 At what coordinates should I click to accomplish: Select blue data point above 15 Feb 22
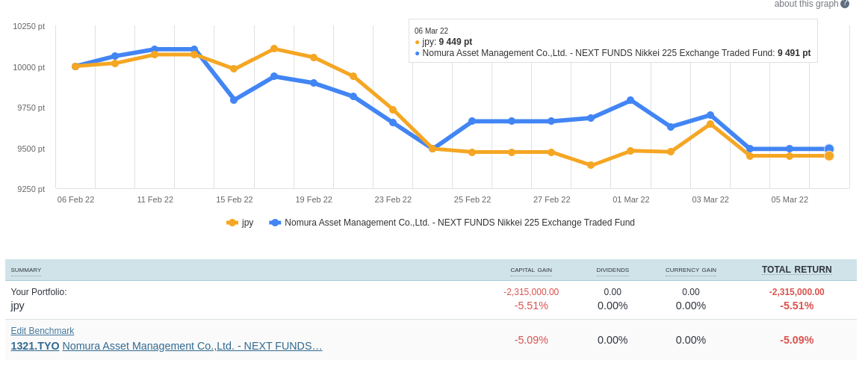[234, 99]
